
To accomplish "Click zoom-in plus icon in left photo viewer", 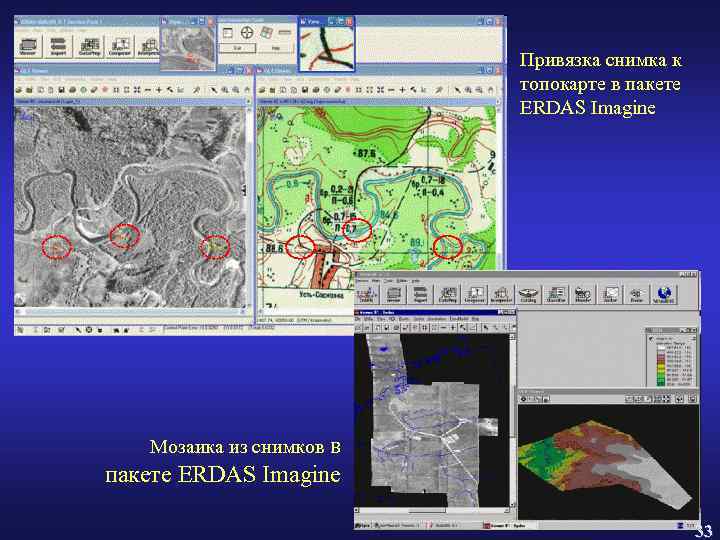I will [159, 90].
